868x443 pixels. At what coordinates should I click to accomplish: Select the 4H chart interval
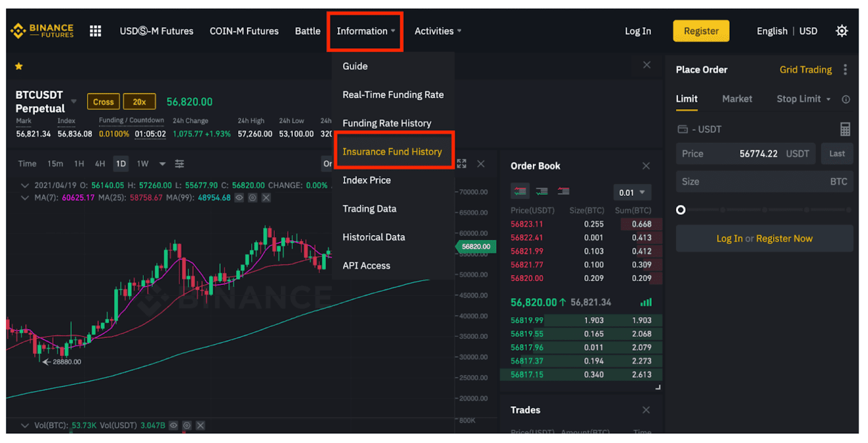100,163
